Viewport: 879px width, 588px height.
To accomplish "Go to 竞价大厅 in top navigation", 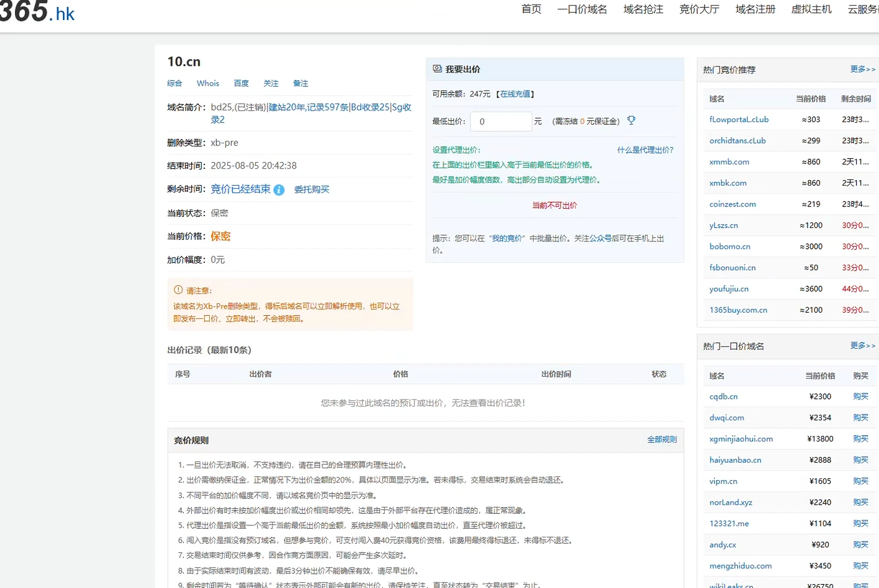I will click(x=699, y=9).
